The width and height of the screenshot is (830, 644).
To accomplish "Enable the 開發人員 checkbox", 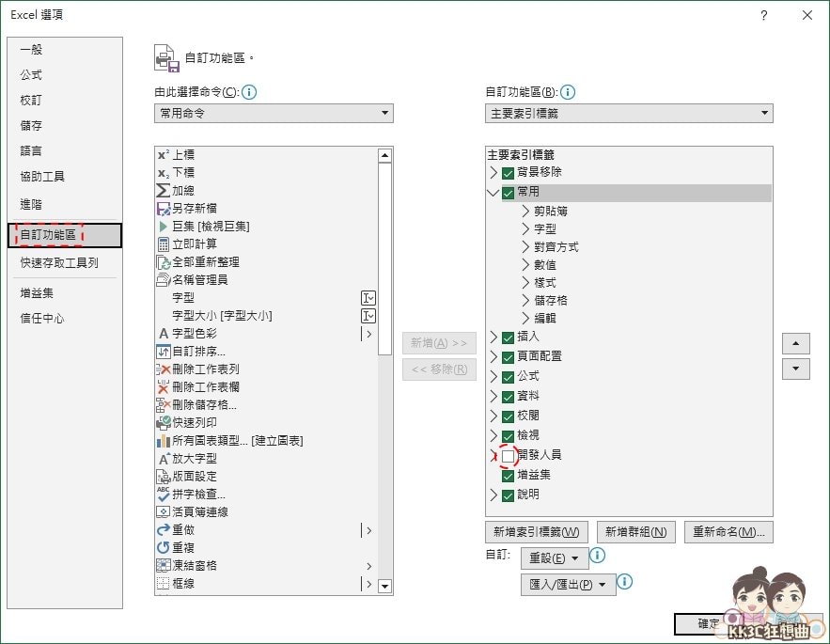I will point(509,456).
